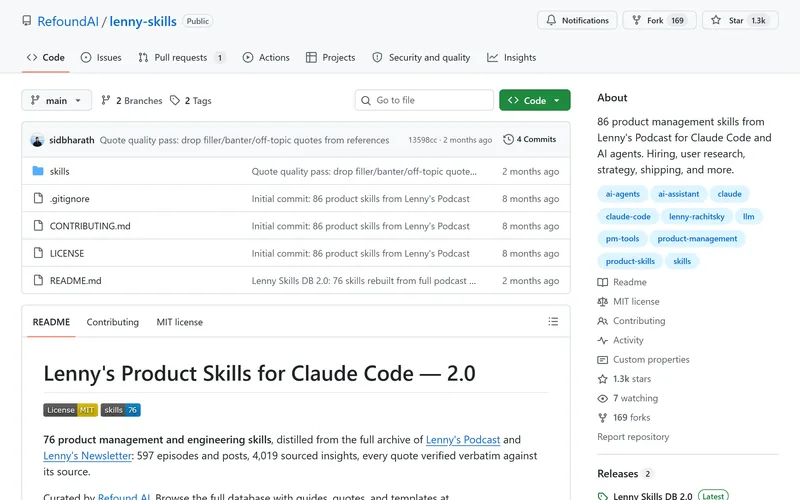The image size is (800, 500).
Task: Switch to the MIT license README tab
Action: [180, 322]
